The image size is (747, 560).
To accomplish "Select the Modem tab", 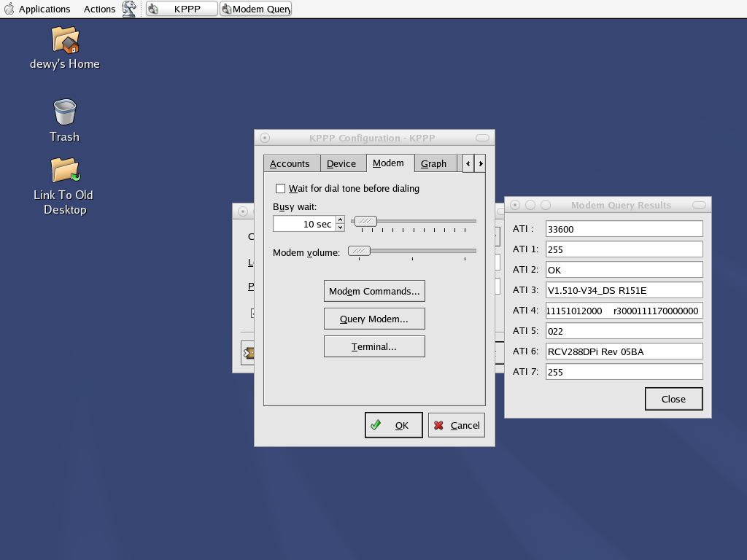I will click(390, 163).
